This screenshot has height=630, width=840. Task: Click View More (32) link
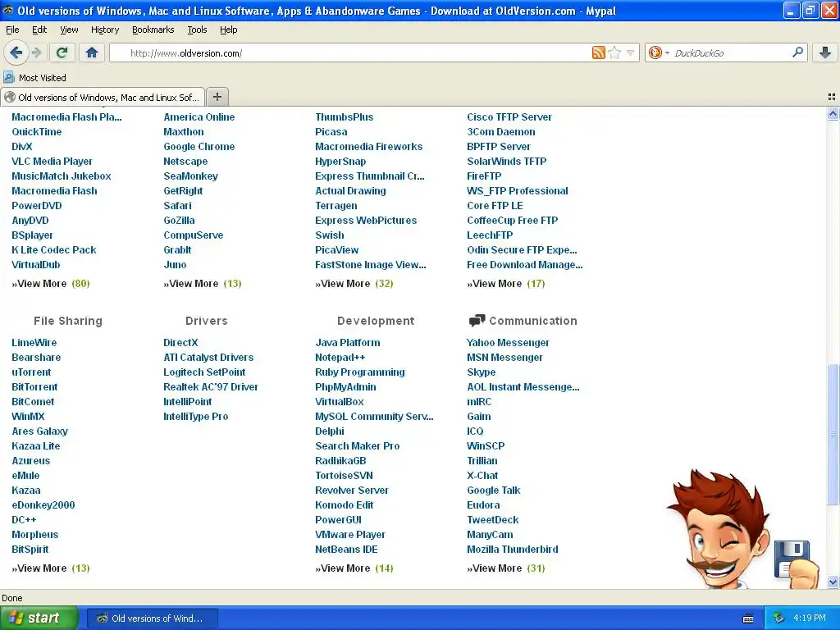pos(354,283)
